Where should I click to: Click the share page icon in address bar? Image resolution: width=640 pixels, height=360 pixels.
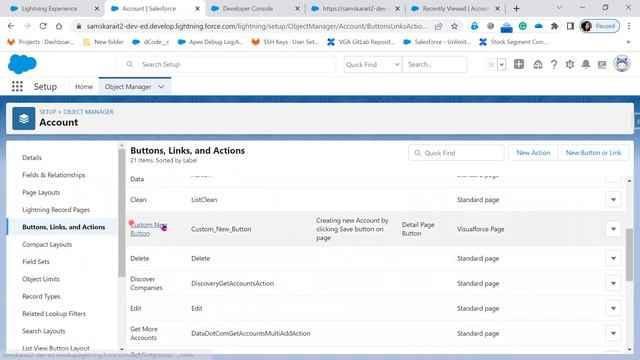[x=438, y=26]
